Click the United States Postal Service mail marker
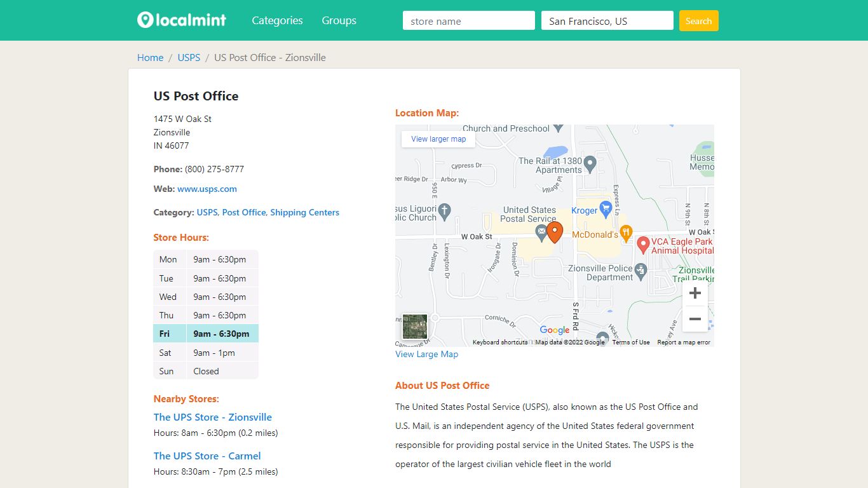The width and height of the screenshot is (868, 488). (x=541, y=233)
